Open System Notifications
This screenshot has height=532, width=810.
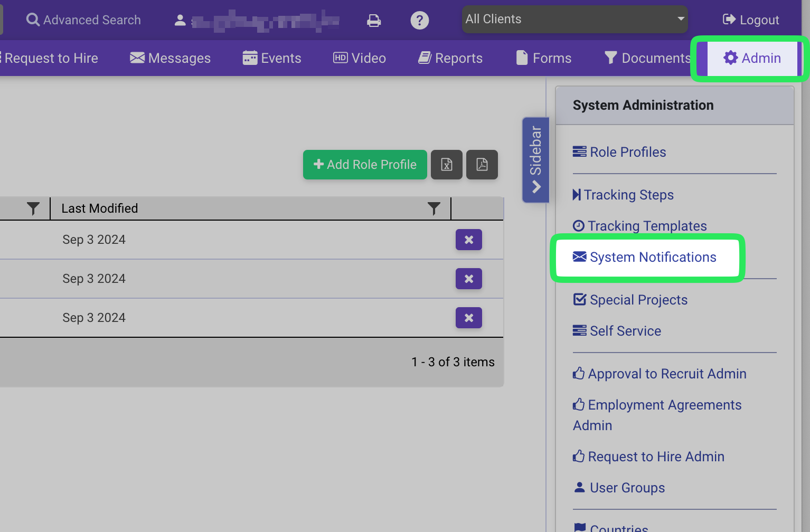coord(645,257)
